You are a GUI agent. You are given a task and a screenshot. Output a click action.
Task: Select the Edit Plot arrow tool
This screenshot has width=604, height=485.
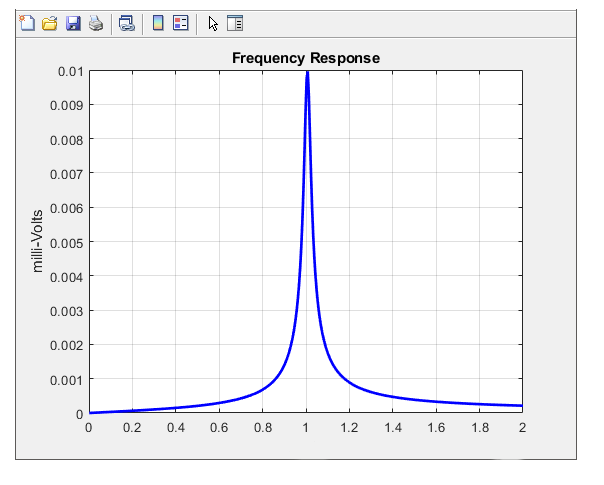point(213,23)
